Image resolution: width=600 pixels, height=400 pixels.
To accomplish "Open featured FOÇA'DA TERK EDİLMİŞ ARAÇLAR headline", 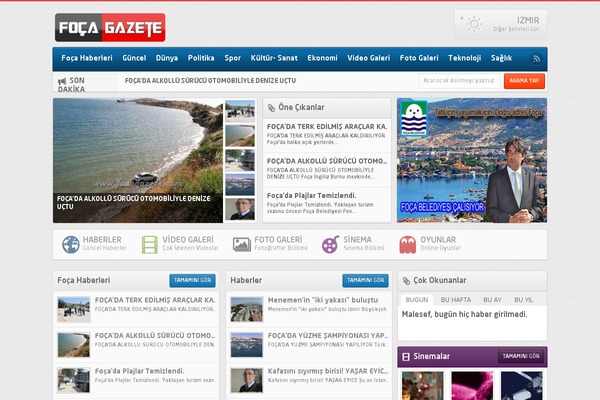I will (327, 127).
